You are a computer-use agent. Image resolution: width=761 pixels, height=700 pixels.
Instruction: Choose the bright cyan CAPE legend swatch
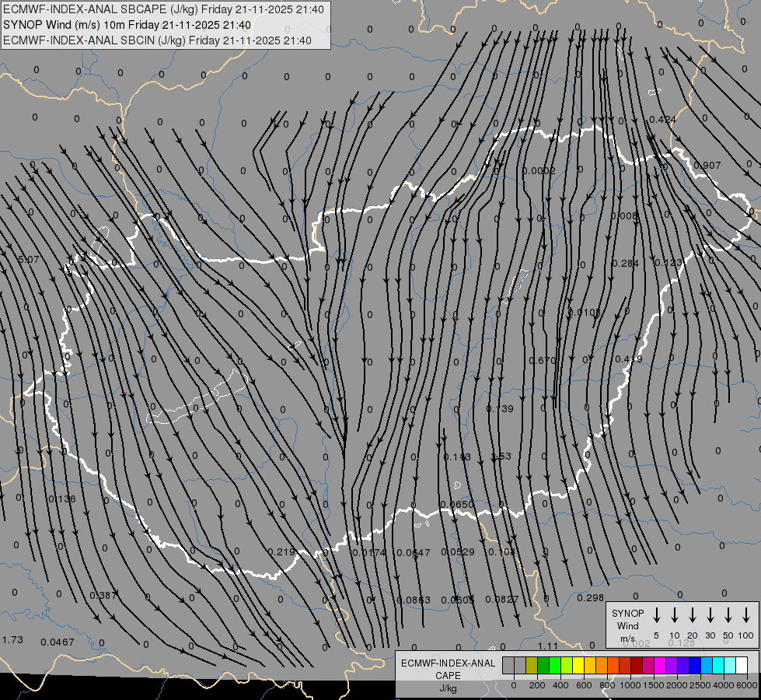(718, 666)
